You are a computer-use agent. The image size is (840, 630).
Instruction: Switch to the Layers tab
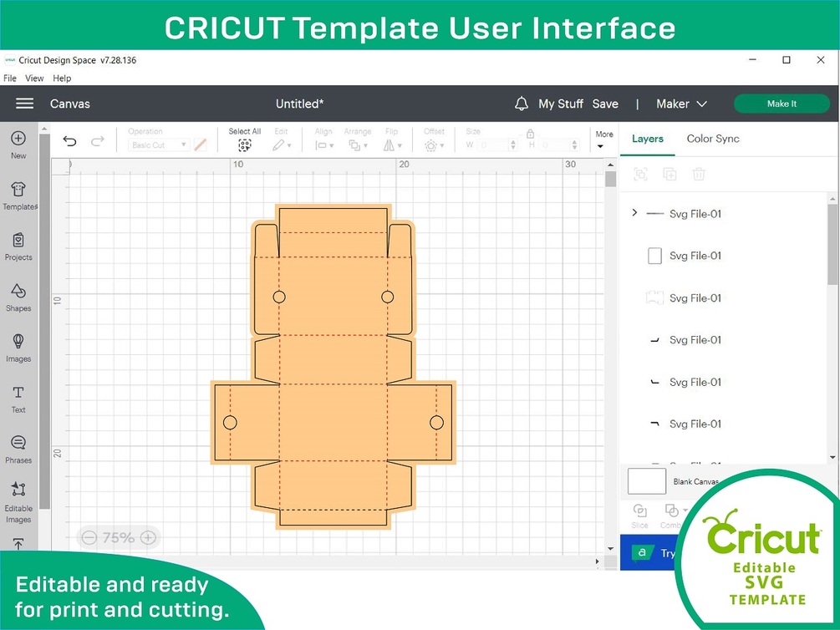(x=647, y=139)
